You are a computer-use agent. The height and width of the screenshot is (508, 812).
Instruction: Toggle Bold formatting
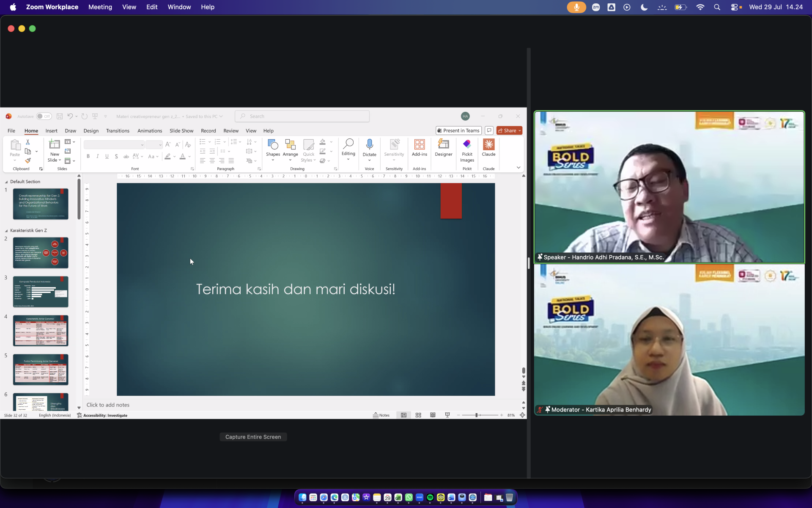(88, 156)
